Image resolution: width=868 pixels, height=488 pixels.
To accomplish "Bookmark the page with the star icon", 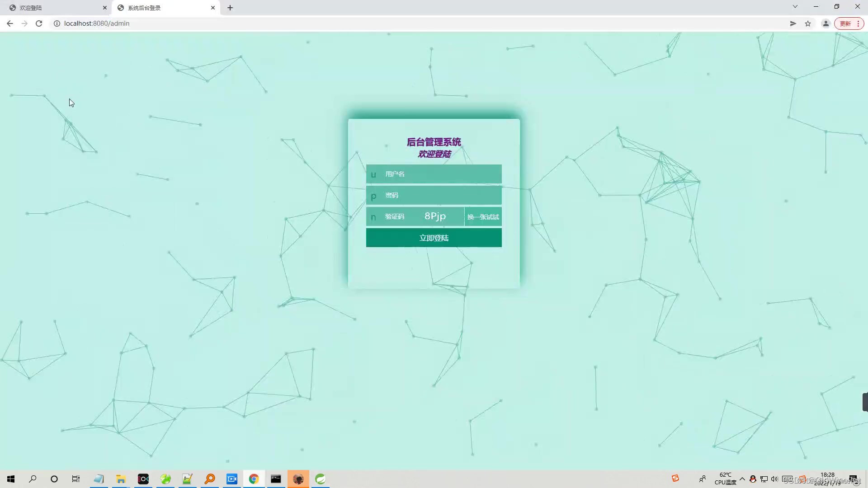I will coord(808,23).
